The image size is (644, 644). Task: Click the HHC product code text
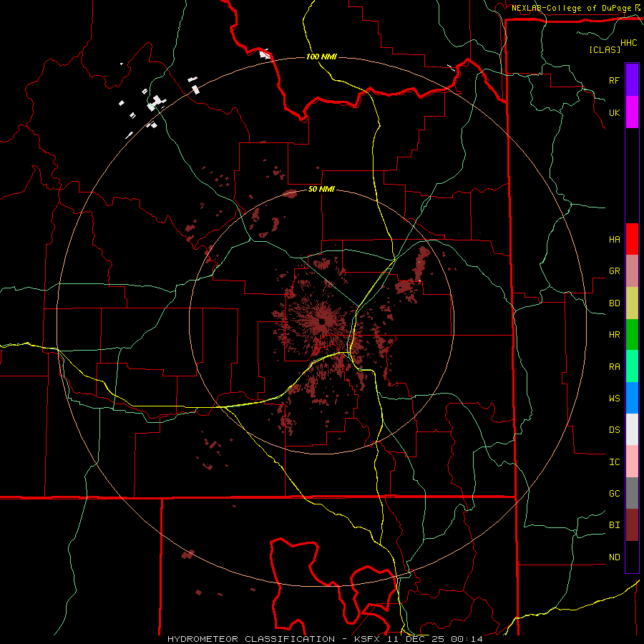tap(629, 43)
